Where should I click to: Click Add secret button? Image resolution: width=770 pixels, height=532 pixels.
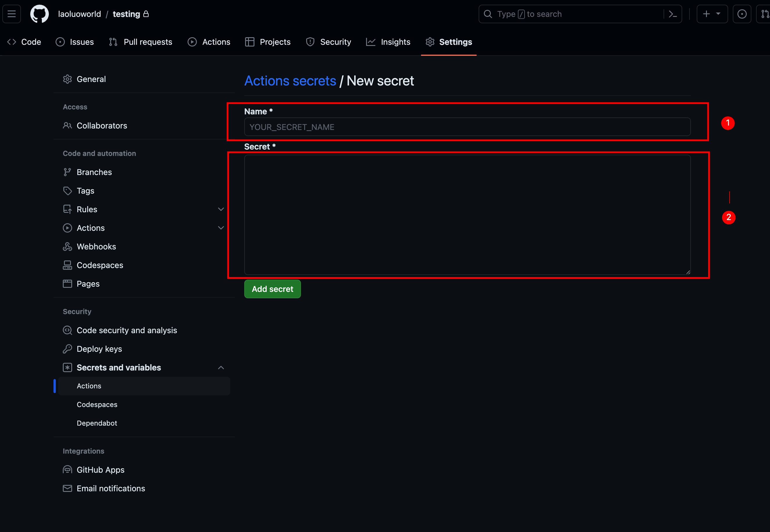[x=272, y=289]
